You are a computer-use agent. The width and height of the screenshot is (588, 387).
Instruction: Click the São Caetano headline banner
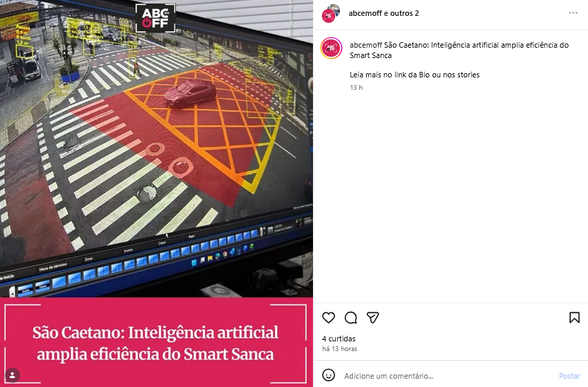[x=155, y=343]
